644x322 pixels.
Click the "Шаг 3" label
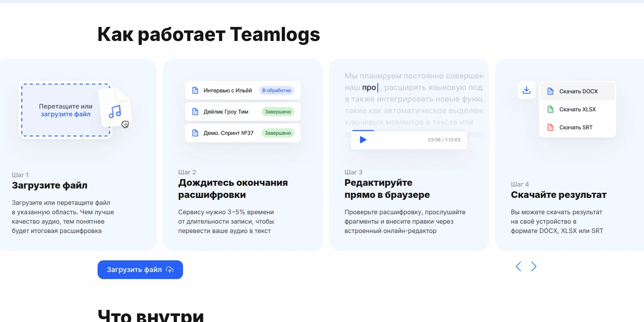point(353,172)
